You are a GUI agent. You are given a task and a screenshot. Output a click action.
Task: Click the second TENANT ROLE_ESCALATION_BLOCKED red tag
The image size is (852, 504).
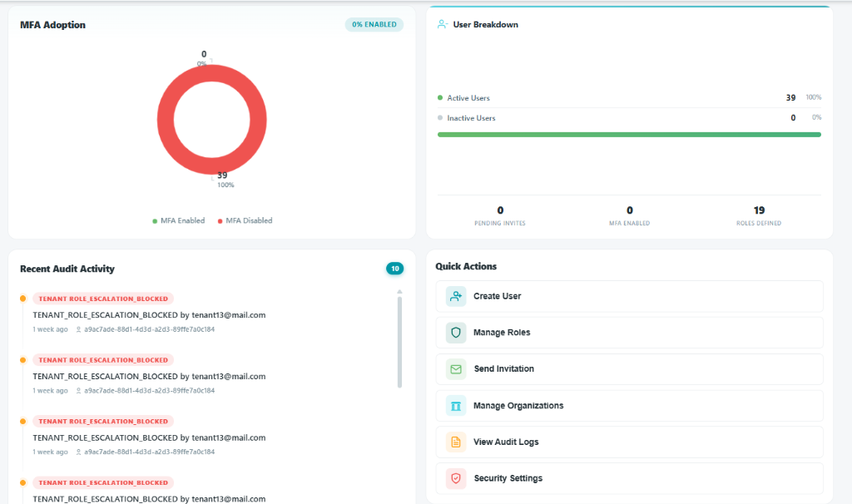click(103, 360)
